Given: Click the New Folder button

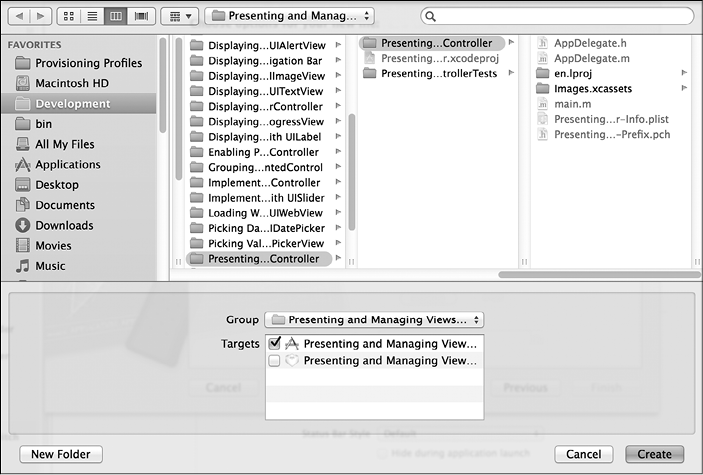Looking at the screenshot, I should pos(61,454).
